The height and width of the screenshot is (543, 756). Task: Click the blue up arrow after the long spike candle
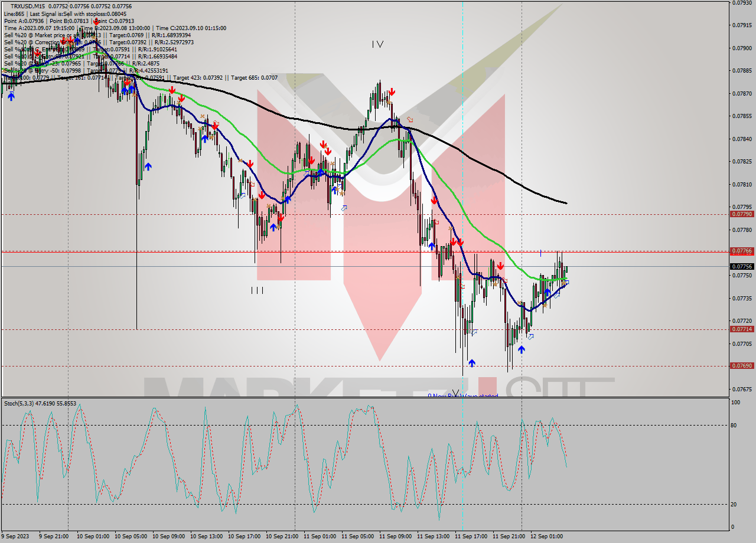pyautogui.click(x=148, y=166)
